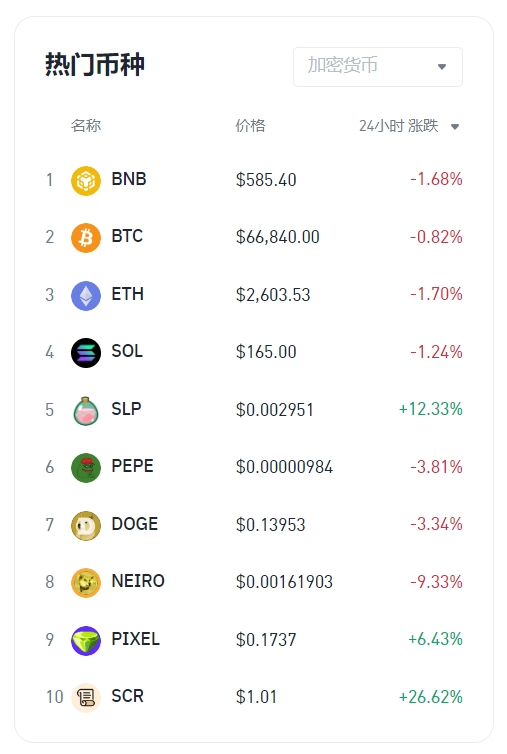Click the PEPE frog icon

point(86,467)
